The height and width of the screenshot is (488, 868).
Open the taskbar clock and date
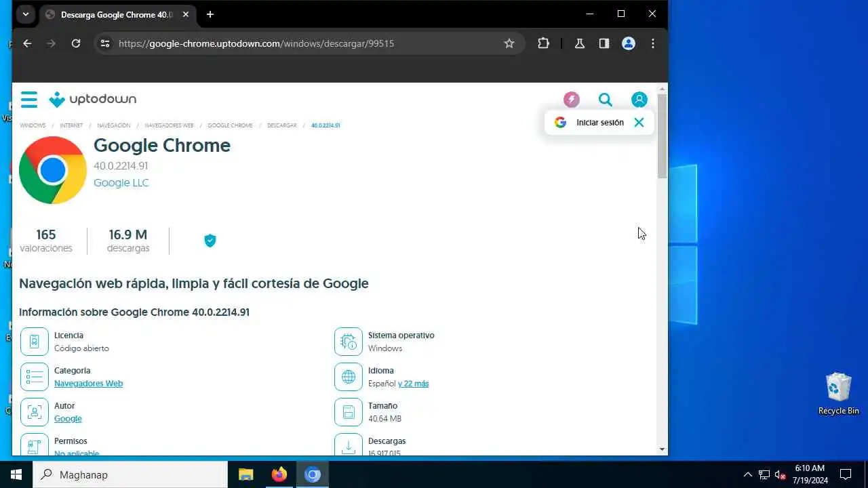(x=810, y=474)
